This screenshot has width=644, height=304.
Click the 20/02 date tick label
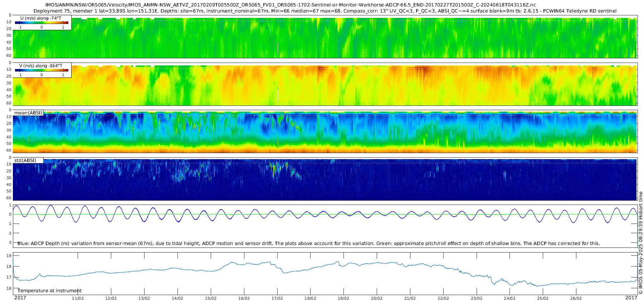[x=377, y=298]
